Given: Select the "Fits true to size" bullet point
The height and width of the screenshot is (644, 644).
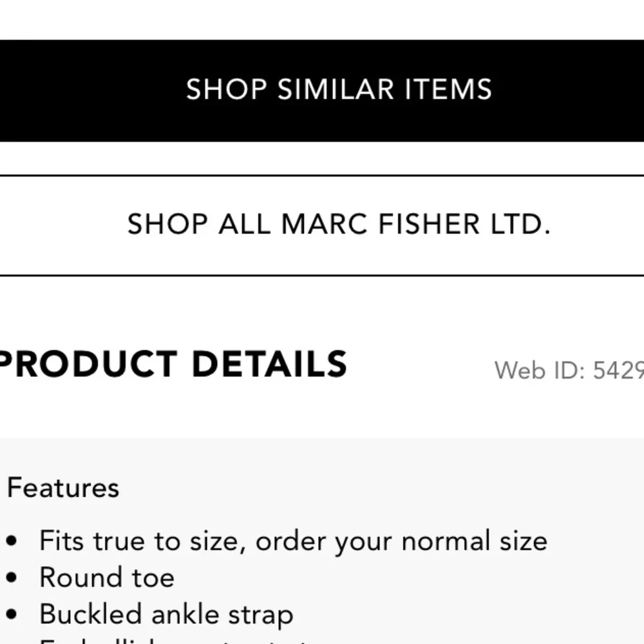Looking at the screenshot, I should pyautogui.click(x=293, y=541).
